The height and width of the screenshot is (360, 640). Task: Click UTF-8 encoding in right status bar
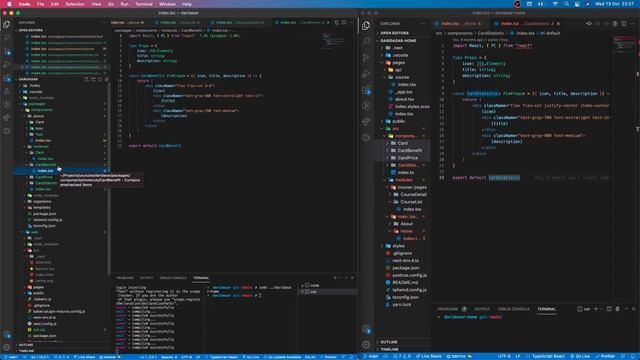point(504,356)
